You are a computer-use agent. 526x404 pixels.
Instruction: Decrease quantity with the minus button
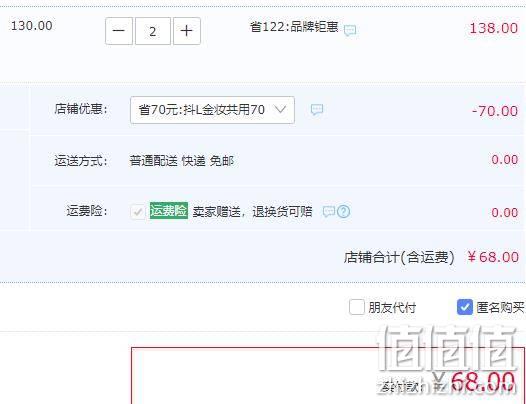pos(119,31)
